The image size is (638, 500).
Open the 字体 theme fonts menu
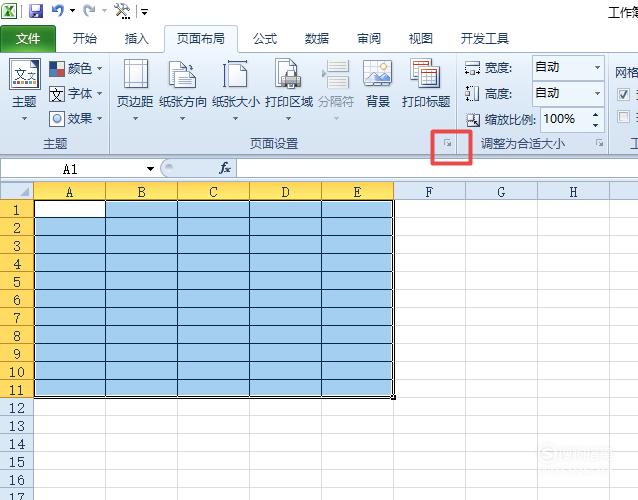click(x=75, y=94)
